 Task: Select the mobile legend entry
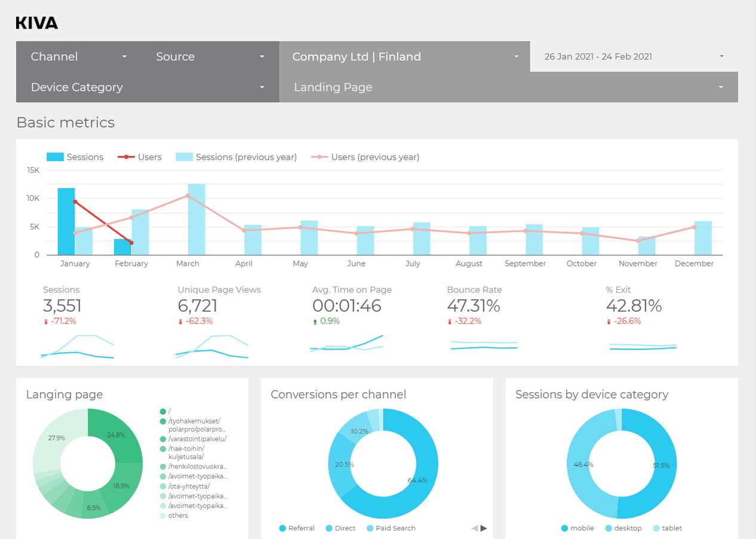(x=577, y=528)
